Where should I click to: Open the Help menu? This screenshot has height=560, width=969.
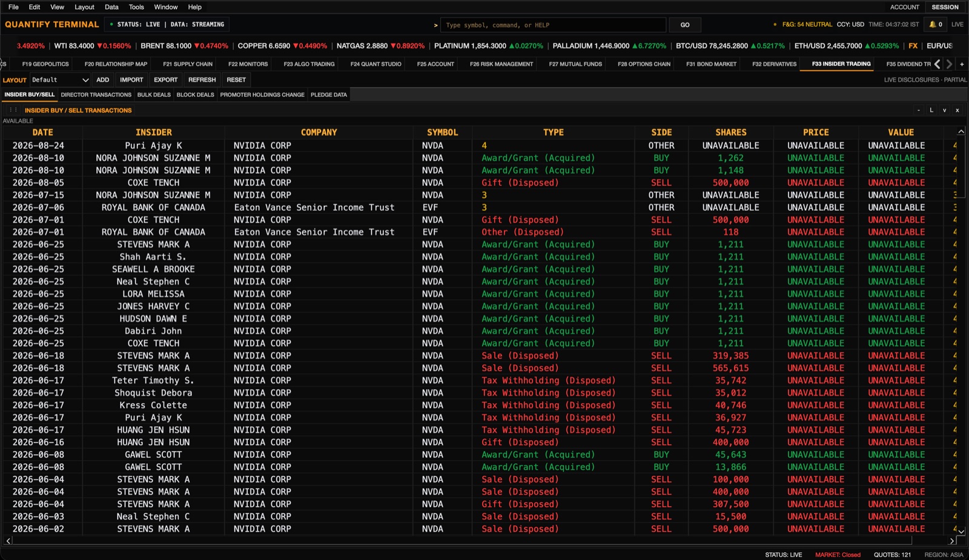tap(194, 7)
